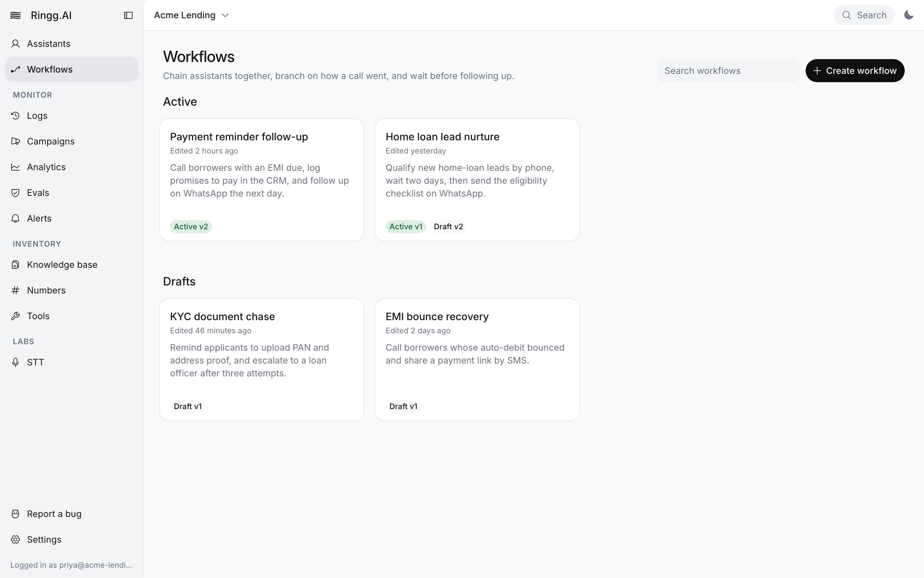Click the Active v2 badge
This screenshot has width=924, height=578.
(x=191, y=227)
